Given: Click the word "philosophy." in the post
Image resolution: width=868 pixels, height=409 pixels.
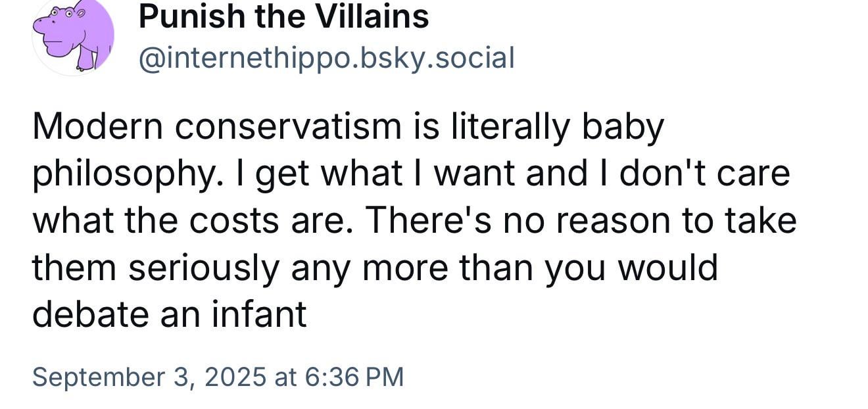Looking at the screenshot, I should tap(139, 176).
